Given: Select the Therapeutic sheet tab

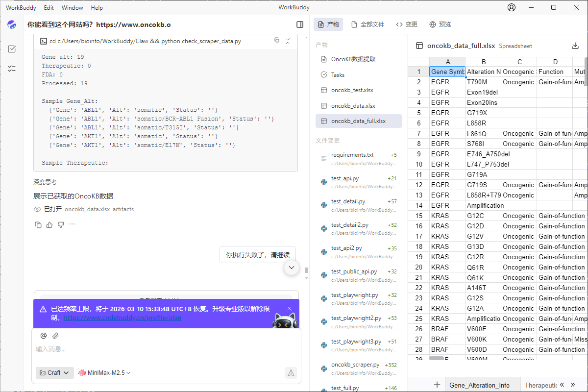Looking at the screenshot, I should (x=540, y=385).
